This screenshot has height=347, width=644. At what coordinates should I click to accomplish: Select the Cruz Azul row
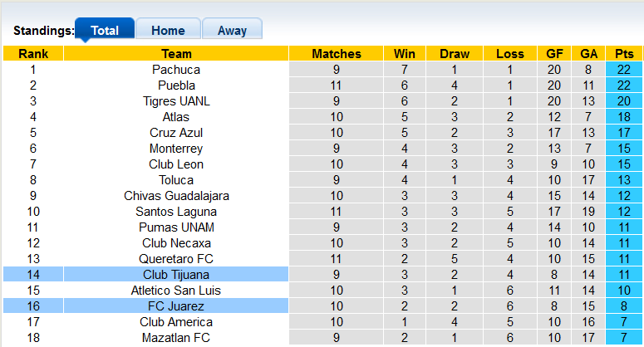click(x=176, y=133)
